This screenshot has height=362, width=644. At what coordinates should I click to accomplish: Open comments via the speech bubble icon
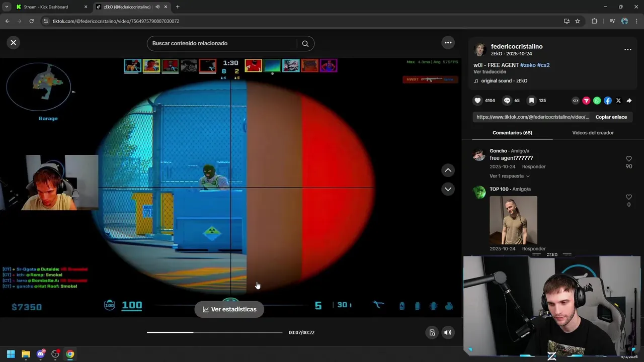click(x=507, y=101)
